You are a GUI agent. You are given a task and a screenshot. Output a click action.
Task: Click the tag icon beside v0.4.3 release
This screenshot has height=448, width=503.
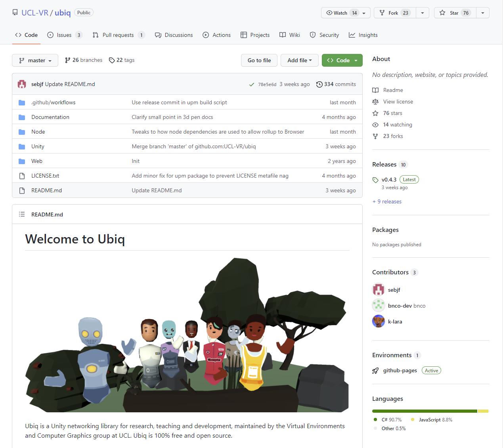point(375,180)
